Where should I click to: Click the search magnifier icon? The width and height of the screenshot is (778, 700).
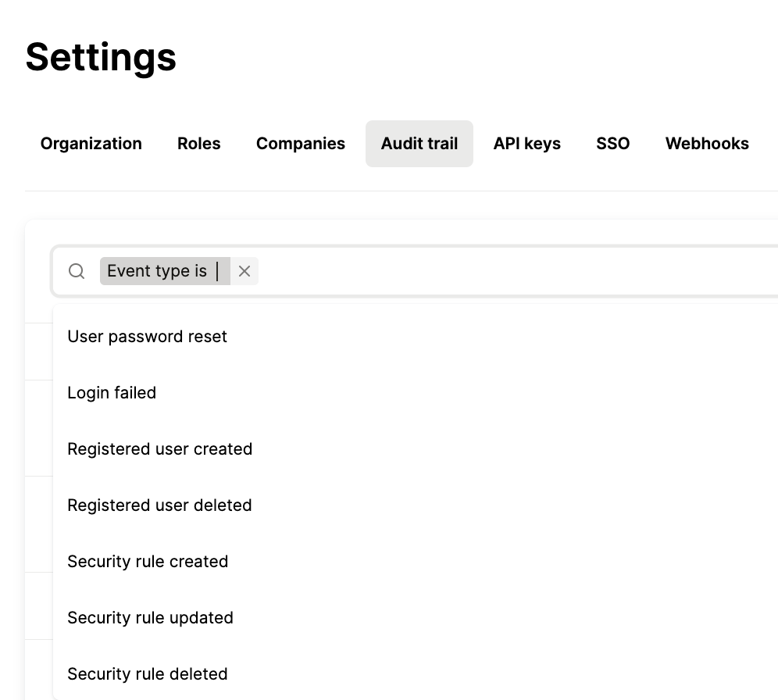tap(76, 270)
